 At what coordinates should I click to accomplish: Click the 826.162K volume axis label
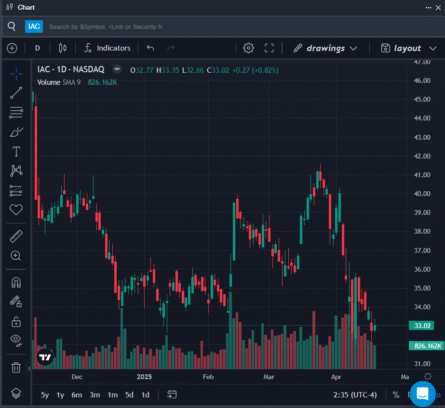[427, 346]
